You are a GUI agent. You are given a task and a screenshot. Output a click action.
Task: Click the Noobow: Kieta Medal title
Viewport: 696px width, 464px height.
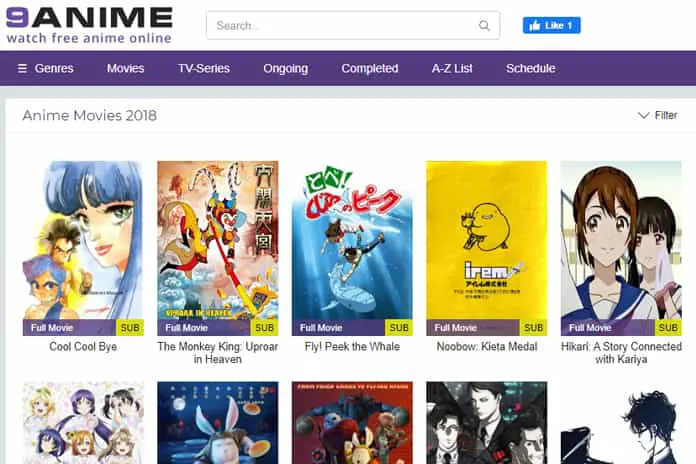[487, 347]
